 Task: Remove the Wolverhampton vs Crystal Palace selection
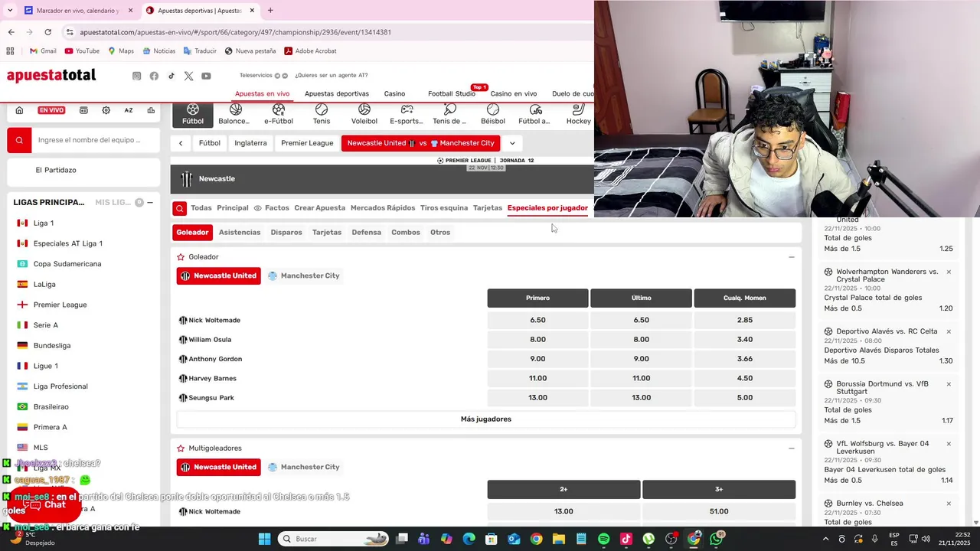pos(949,272)
